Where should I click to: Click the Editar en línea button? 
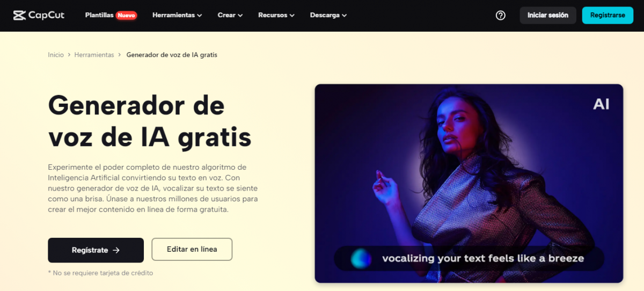(192, 249)
